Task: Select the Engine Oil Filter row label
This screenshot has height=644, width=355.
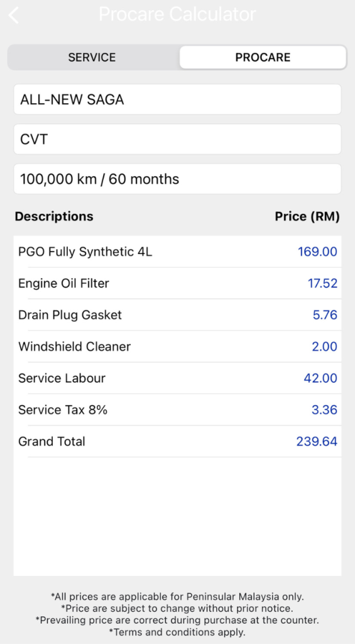Action: pyautogui.click(x=63, y=284)
